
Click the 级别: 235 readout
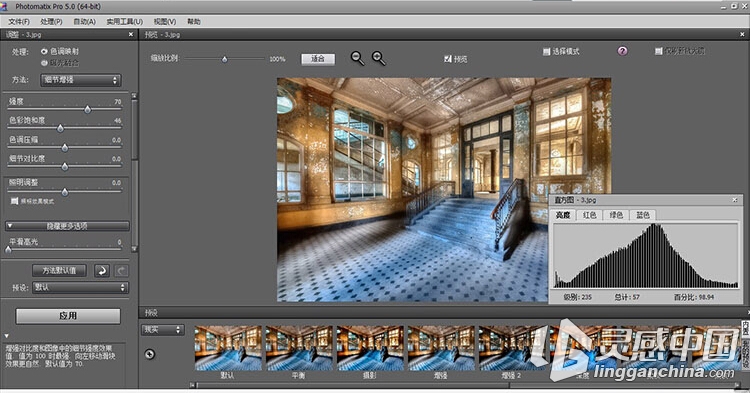click(578, 297)
